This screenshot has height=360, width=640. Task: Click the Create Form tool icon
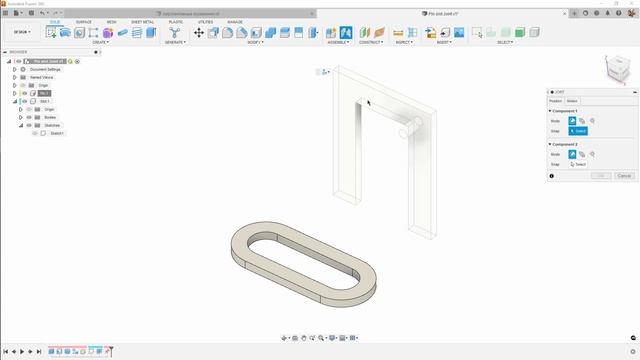pyautogui.click(x=108, y=33)
